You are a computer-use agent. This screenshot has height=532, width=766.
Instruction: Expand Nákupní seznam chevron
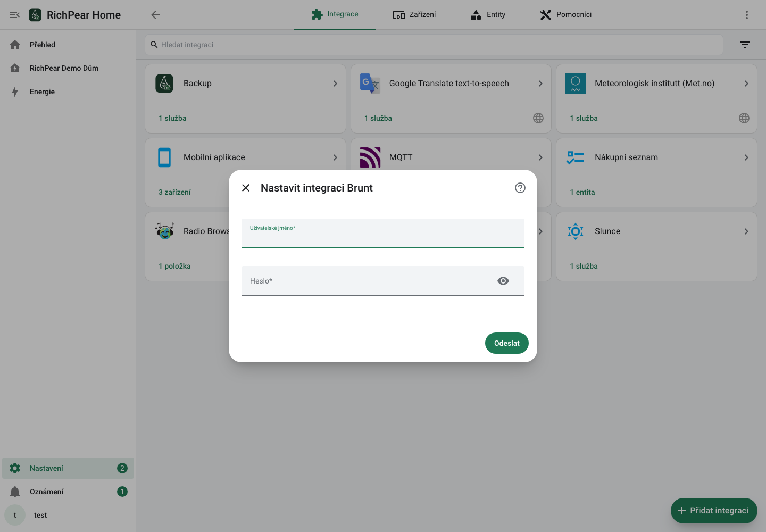pos(746,157)
